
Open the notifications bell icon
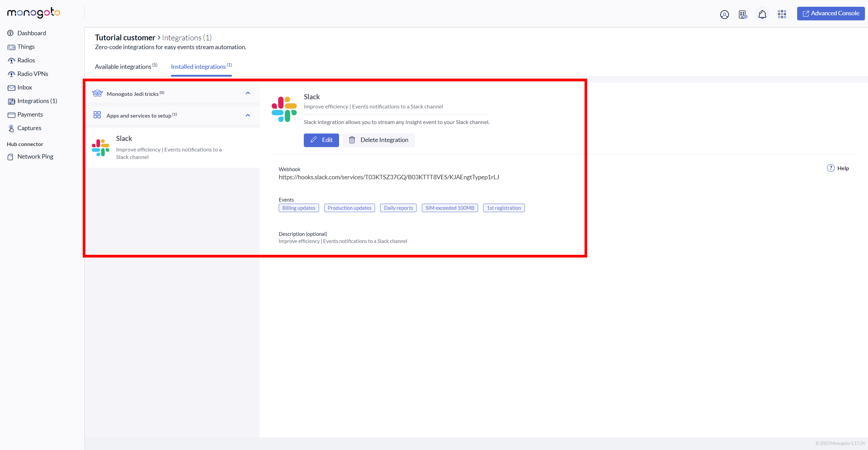762,15
